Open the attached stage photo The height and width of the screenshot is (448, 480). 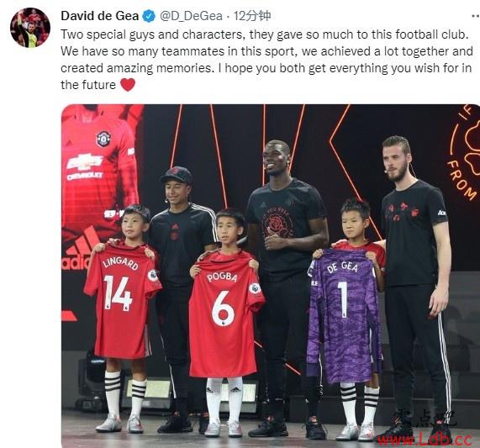(x=271, y=276)
